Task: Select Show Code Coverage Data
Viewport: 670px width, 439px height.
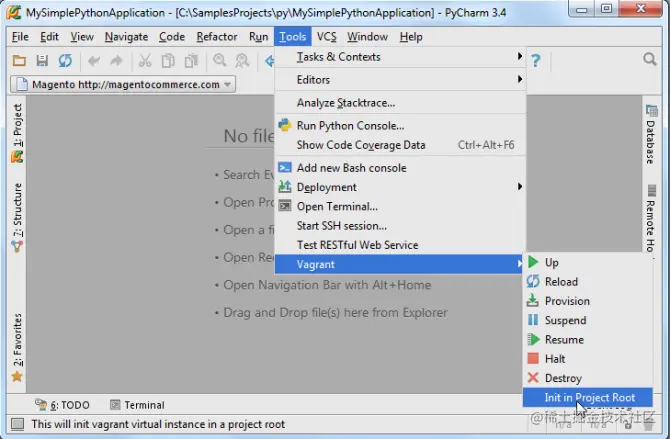Action: [400, 145]
